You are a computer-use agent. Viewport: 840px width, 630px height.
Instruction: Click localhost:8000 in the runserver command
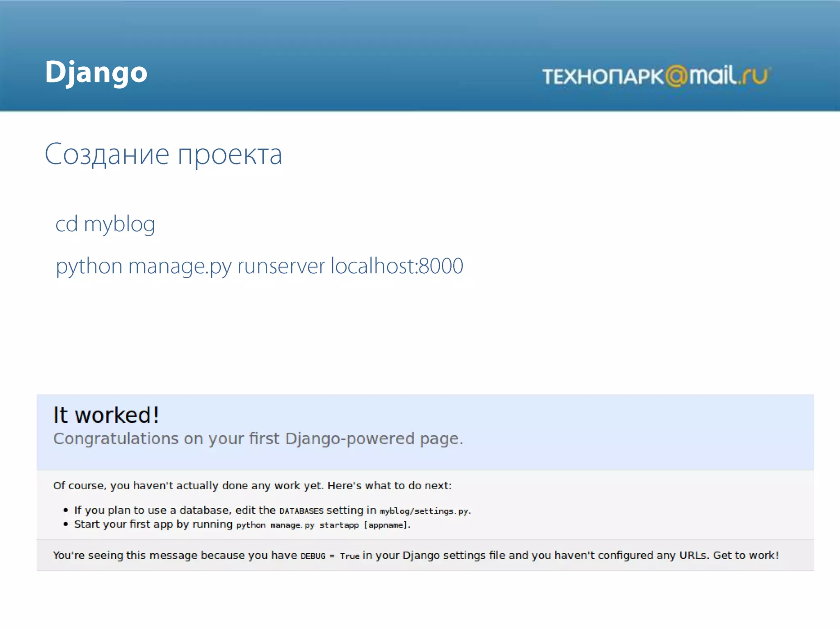tap(397, 266)
